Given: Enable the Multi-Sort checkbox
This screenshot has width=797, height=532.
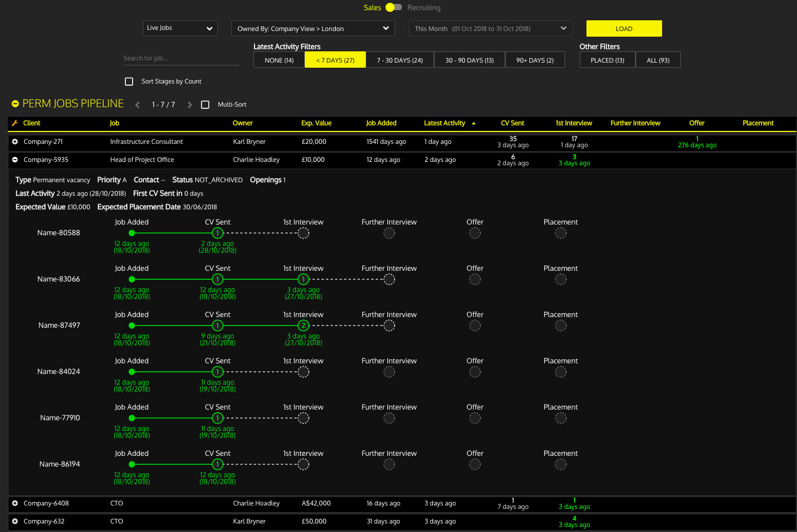Looking at the screenshot, I should 205,104.
